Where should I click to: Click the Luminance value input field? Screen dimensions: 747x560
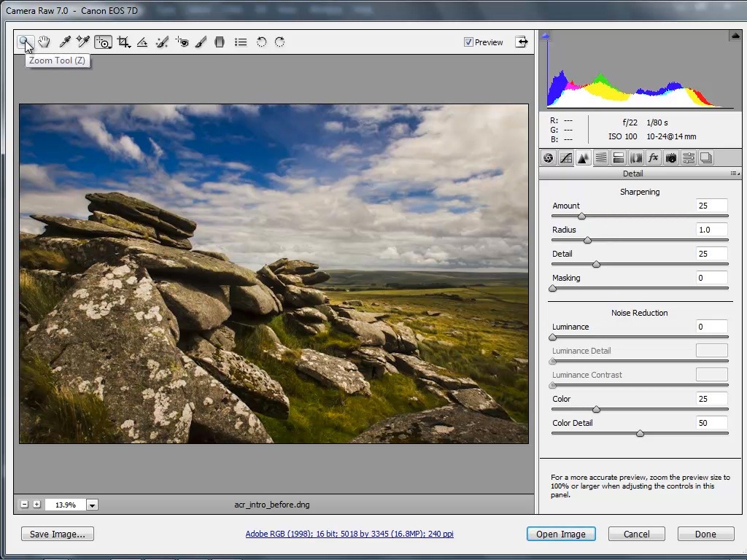[x=711, y=327]
